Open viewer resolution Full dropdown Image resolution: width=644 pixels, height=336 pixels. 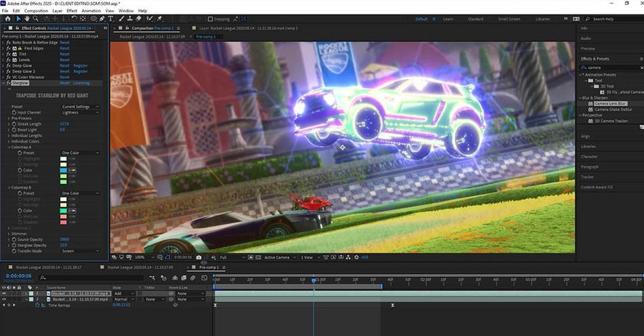point(232,257)
